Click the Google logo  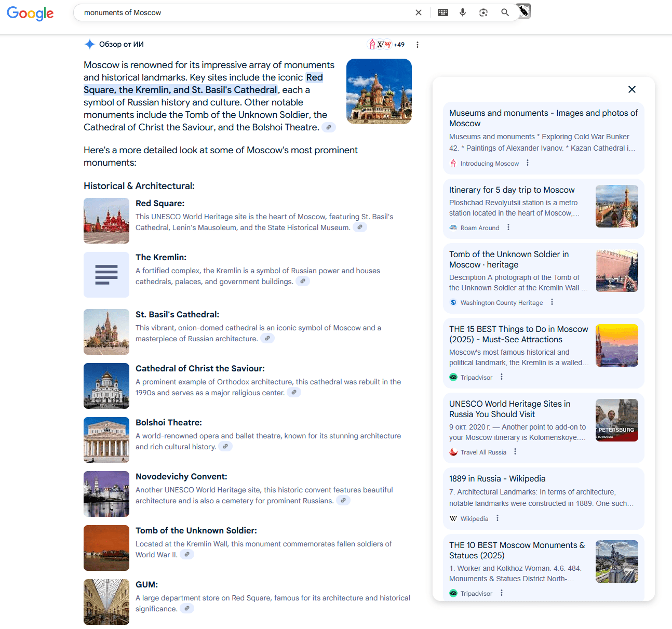click(30, 13)
